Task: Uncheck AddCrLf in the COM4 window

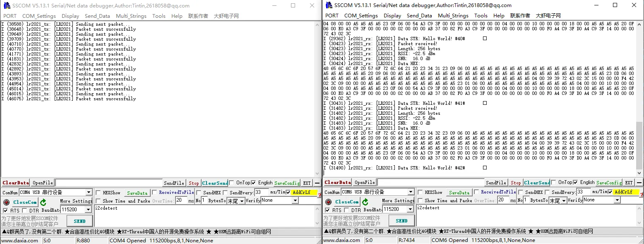Action: 288,193
